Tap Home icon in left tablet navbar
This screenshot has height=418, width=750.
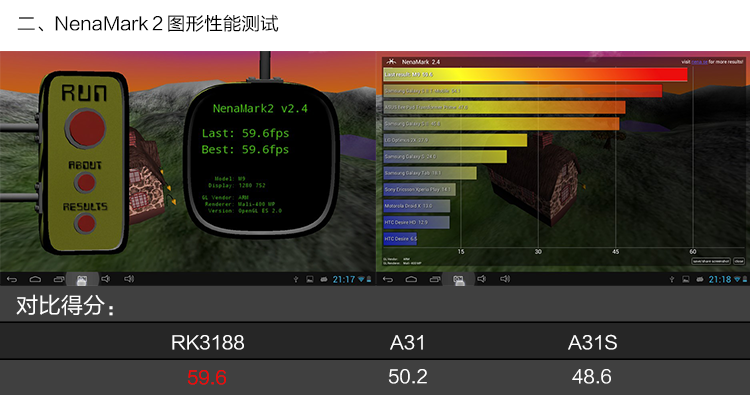click(35, 279)
